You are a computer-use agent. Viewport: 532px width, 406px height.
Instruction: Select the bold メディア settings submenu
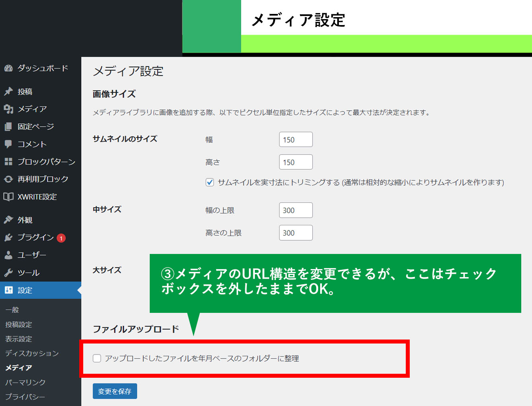click(x=19, y=367)
